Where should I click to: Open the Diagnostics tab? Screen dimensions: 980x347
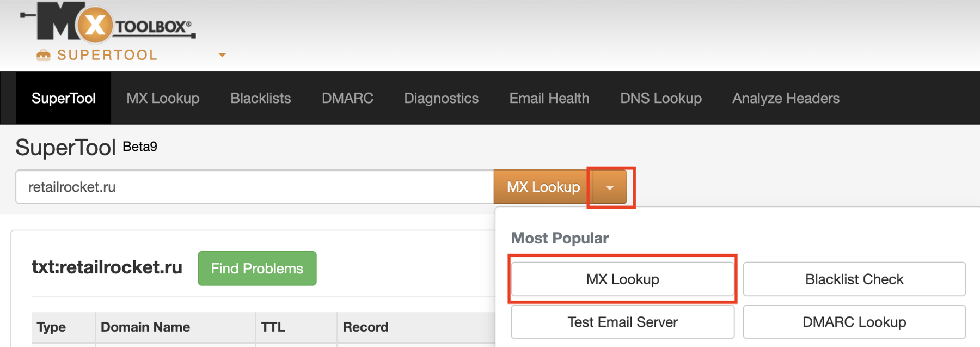441,98
